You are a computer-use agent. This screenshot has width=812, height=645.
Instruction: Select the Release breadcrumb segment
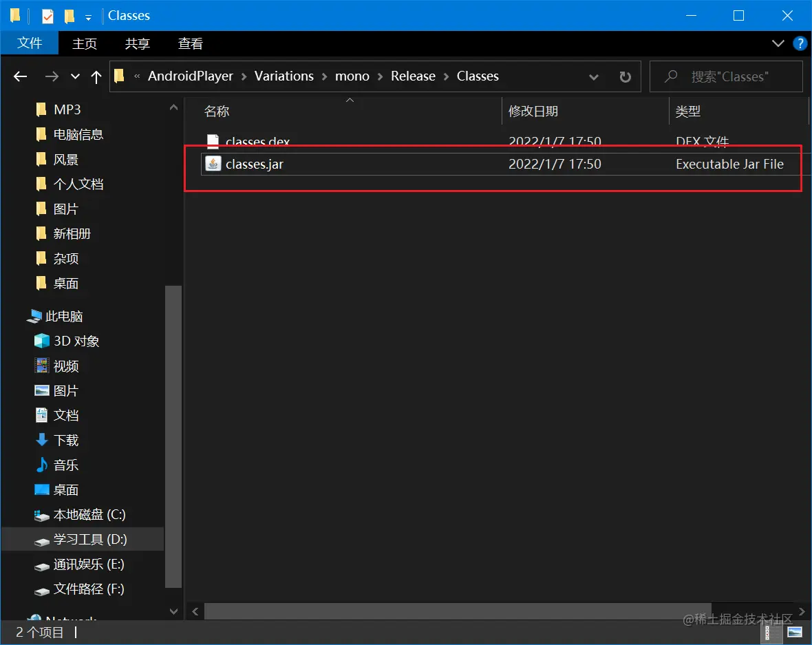[413, 76]
